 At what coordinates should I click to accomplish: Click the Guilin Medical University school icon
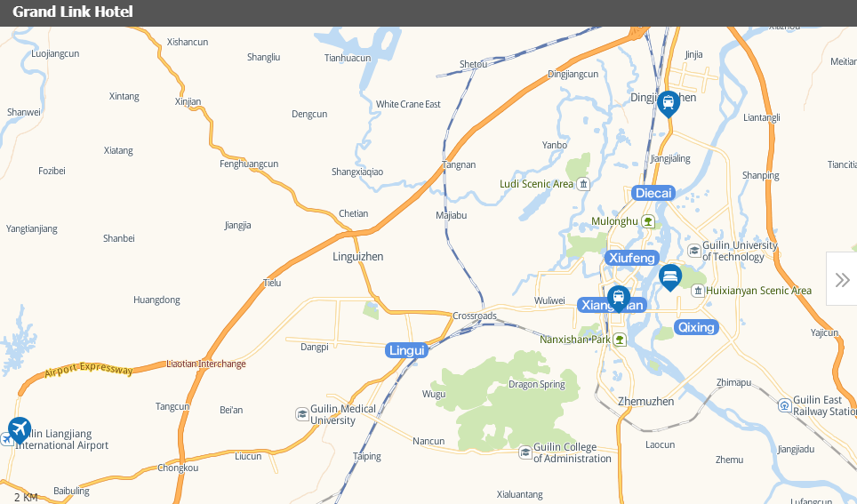coord(302,414)
